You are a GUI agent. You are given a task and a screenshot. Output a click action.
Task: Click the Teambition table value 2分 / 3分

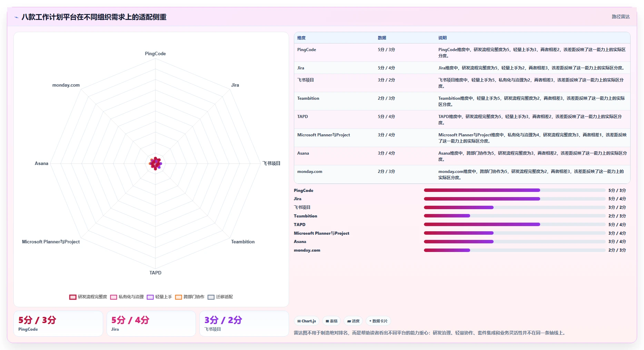click(386, 98)
